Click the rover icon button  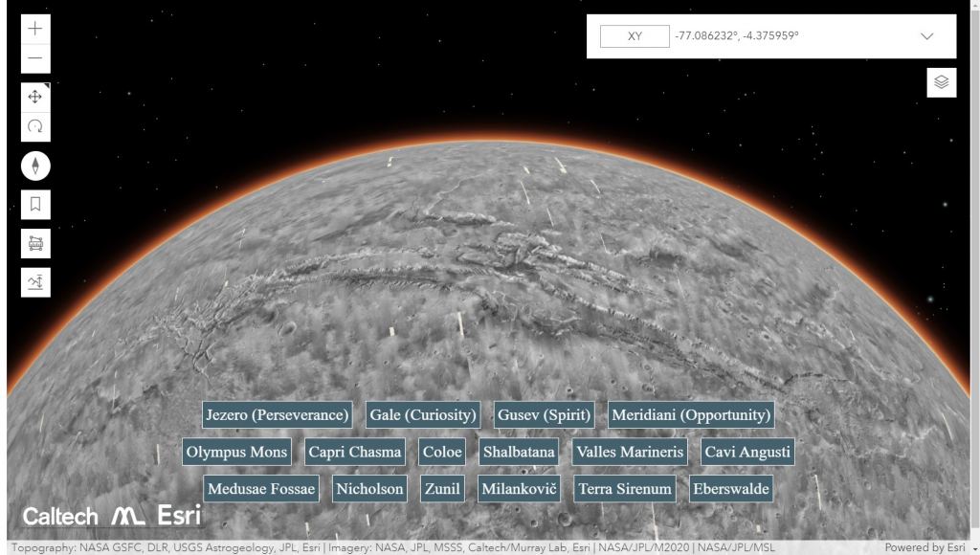click(x=35, y=243)
